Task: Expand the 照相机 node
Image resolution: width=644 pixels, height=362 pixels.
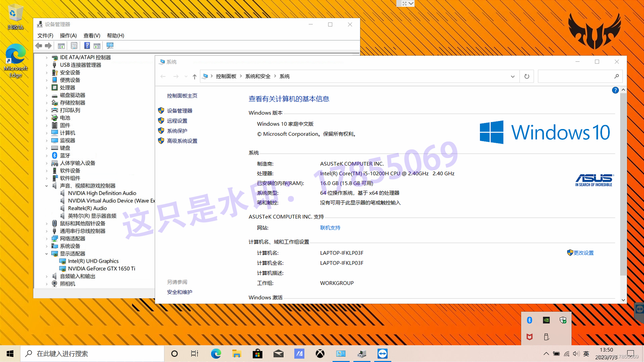Action: pyautogui.click(x=47, y=284)
